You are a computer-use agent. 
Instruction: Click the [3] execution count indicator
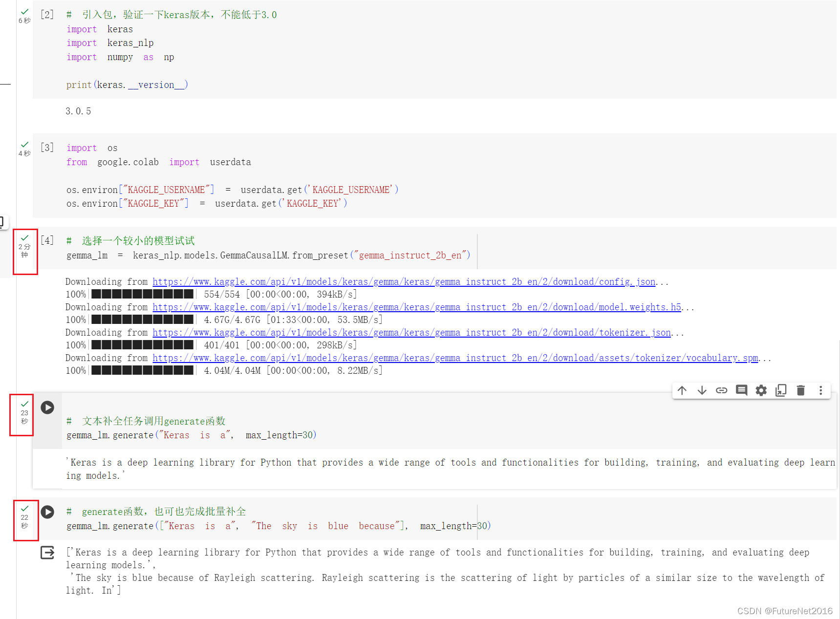[x=47, y=147]
